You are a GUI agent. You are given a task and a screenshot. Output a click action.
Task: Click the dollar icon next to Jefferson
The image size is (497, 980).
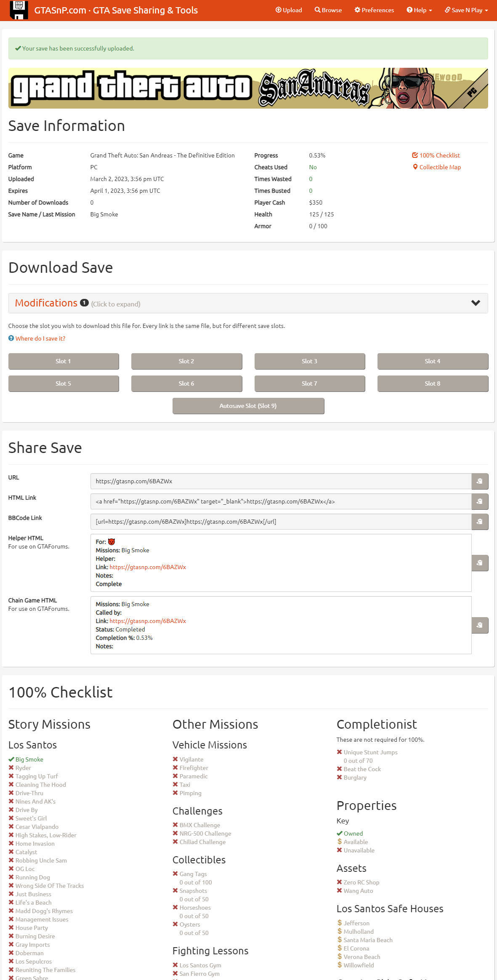point(340,923)
